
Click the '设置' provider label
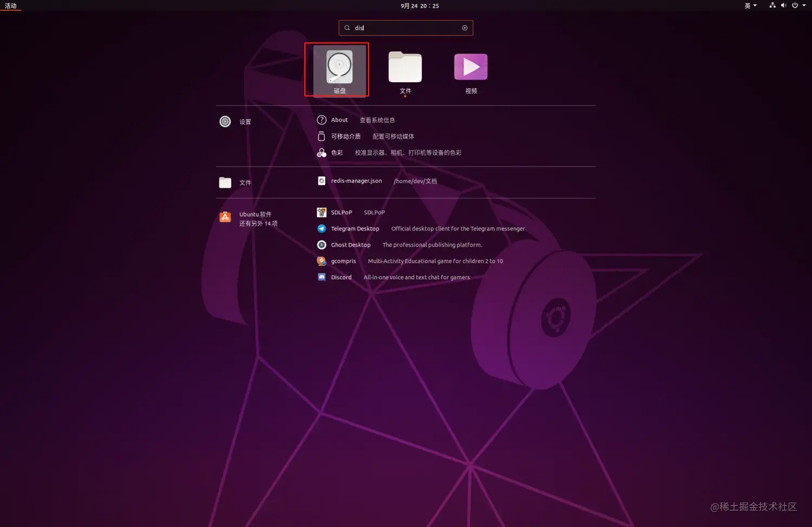(x=245, y=122)
